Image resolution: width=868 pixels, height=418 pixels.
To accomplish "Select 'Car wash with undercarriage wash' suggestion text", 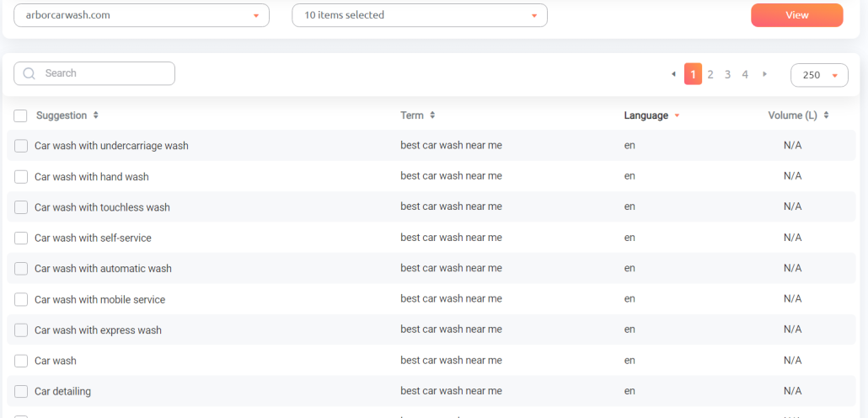I will click(111, 146).
